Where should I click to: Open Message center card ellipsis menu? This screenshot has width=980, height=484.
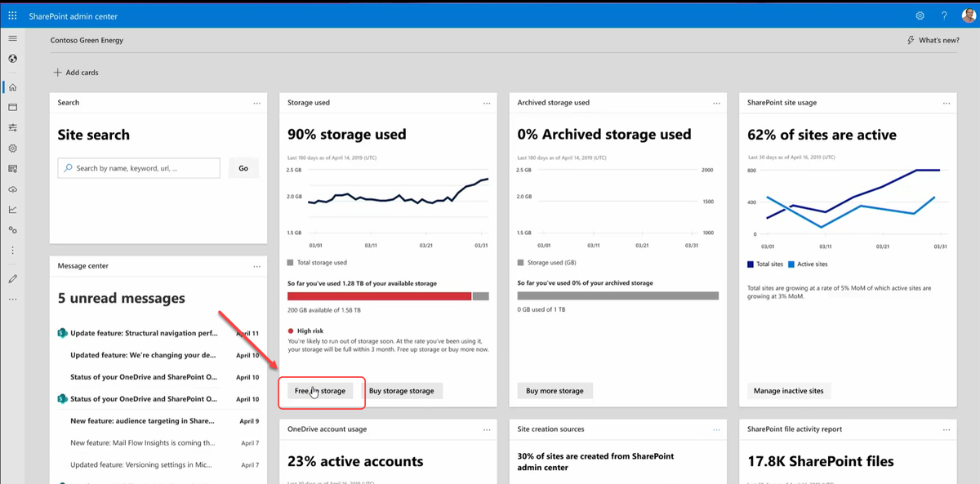[x=257, y=266]
